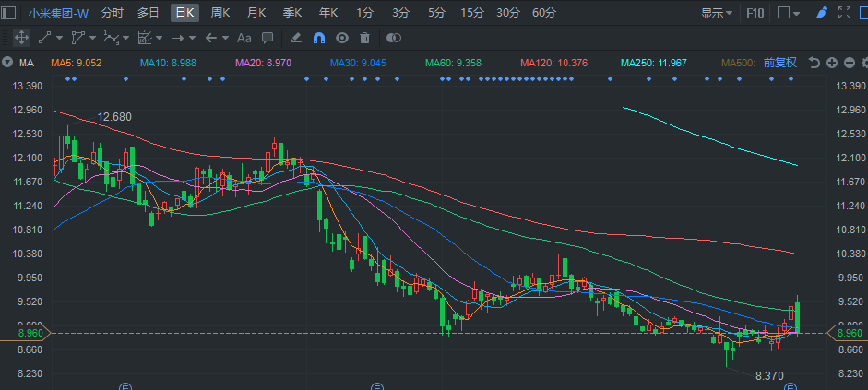Click the MA30: 9.045 legend value
The image size is (868, 390).
[x=358, y=63]
